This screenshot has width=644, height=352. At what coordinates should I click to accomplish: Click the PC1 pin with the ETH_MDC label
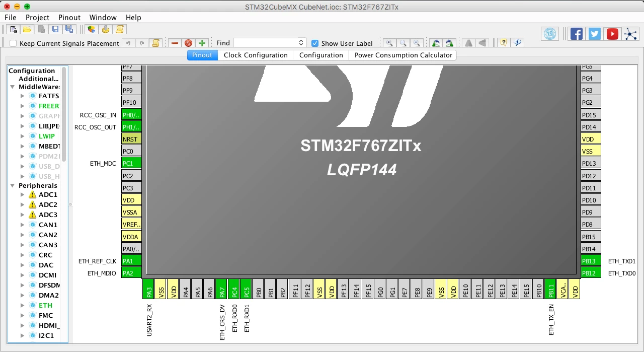pyautogui.click(x=131, y=163)
